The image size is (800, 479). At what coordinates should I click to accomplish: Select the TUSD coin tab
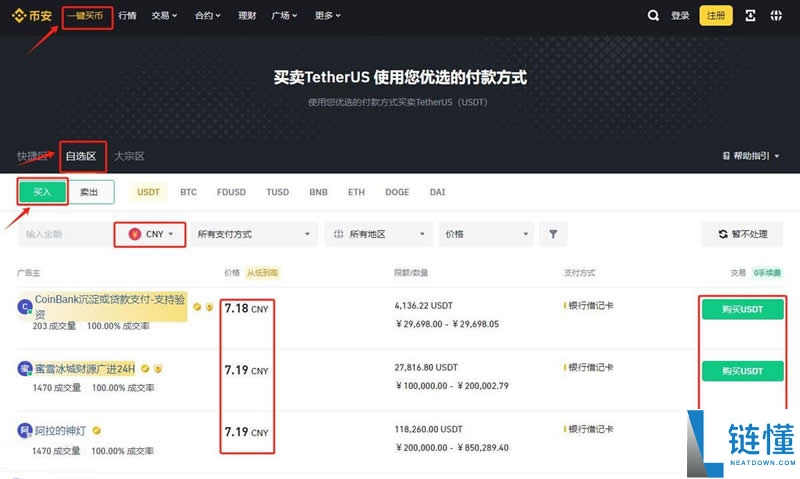tap(278, 192)
